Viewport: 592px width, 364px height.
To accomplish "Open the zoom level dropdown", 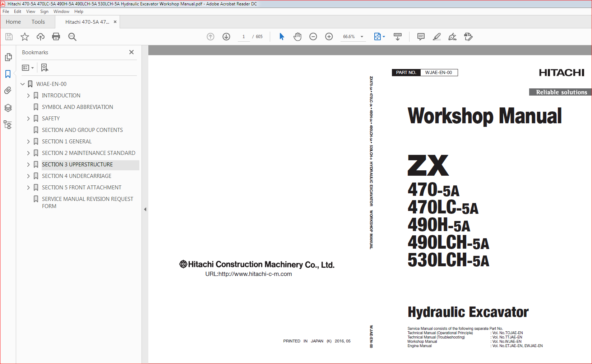I will pyautogui.click(x=362, y=37).
